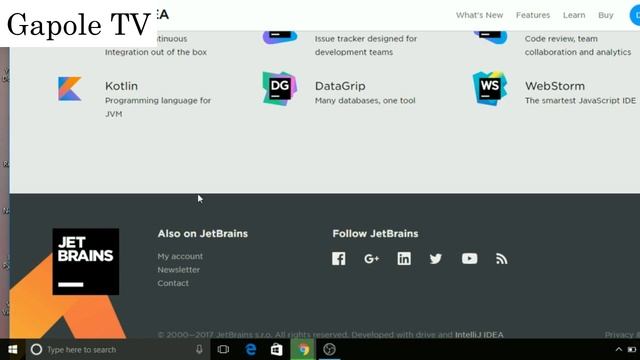
Task: Open JetBrains Google Plus icon
Action: (371, 259)
